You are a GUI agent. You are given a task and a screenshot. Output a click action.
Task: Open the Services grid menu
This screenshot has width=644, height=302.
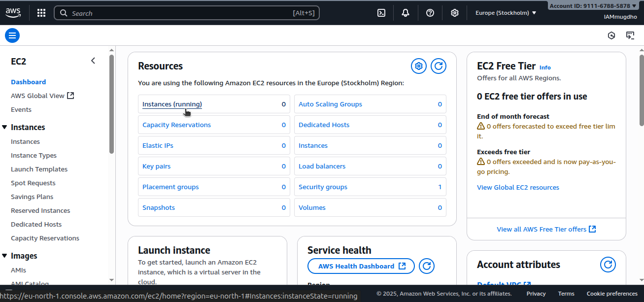coord(41,12)
